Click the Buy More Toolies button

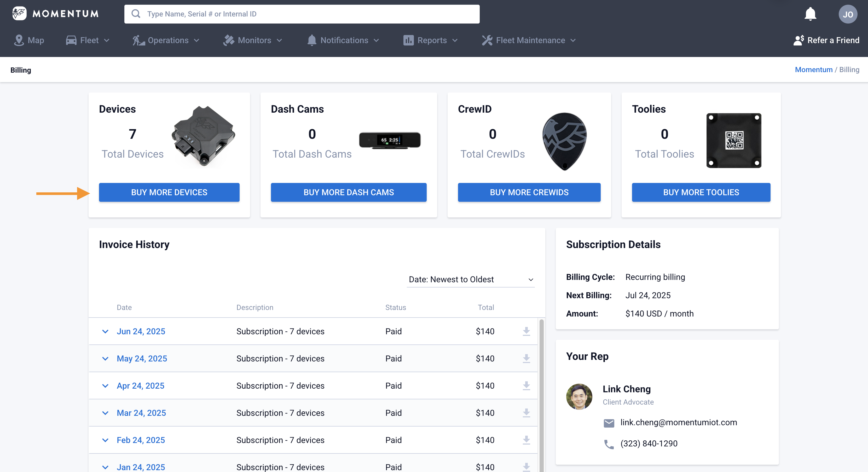click(701, 193)
